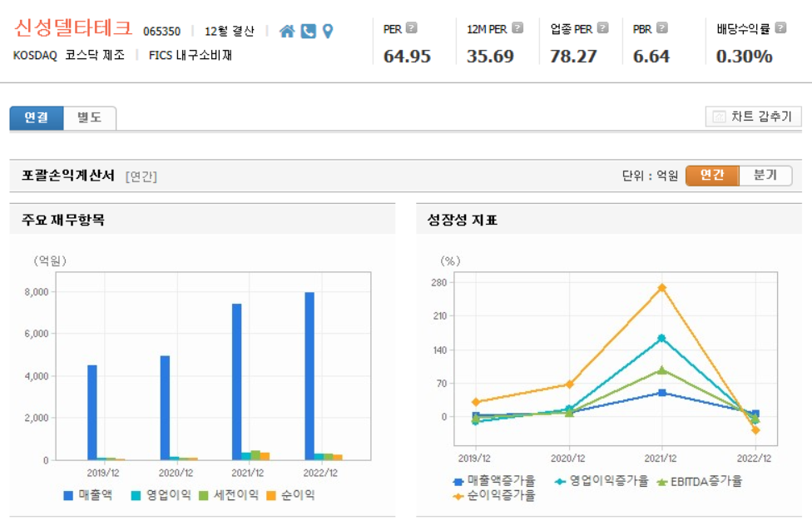This screenshot has width=812, height=521.
Task: Switch to the 별도 tab
Action: pyautogui.click(x=89, y=117)
